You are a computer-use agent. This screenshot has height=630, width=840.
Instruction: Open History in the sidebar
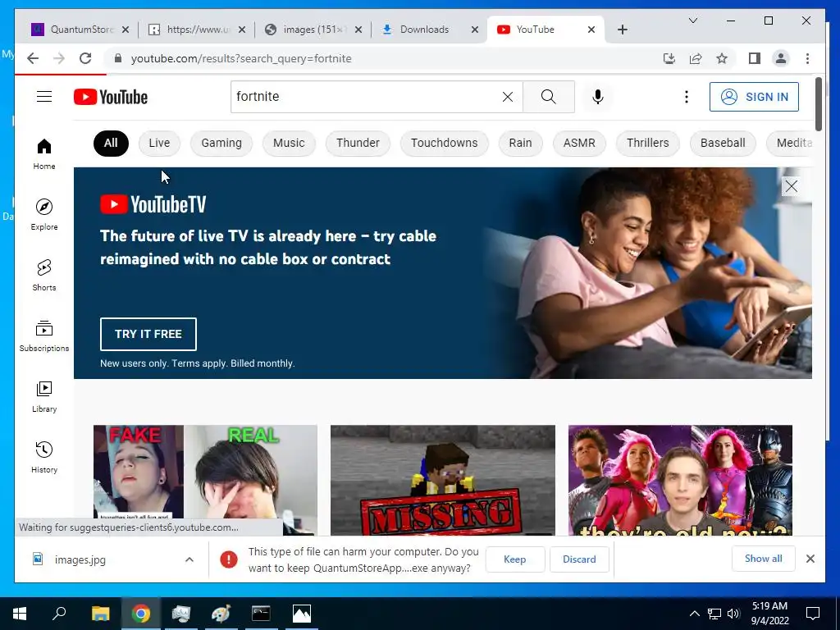[x=44, y=457]
